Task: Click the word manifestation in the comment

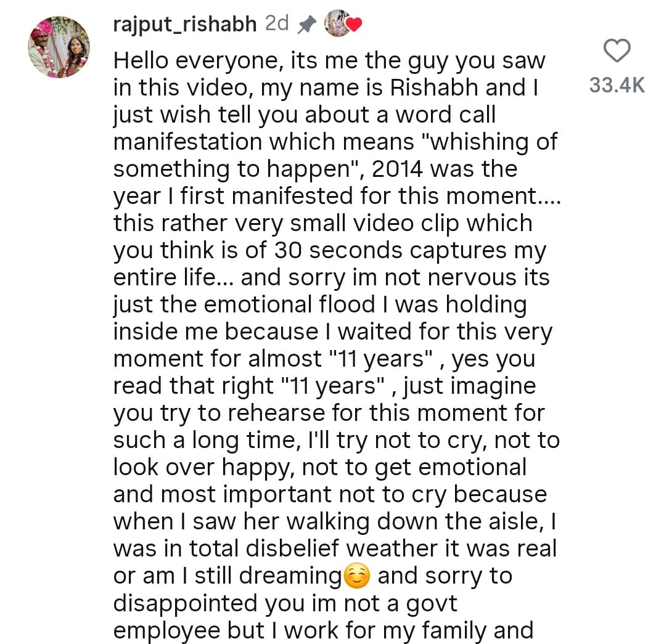Action: tap(187, 142)
